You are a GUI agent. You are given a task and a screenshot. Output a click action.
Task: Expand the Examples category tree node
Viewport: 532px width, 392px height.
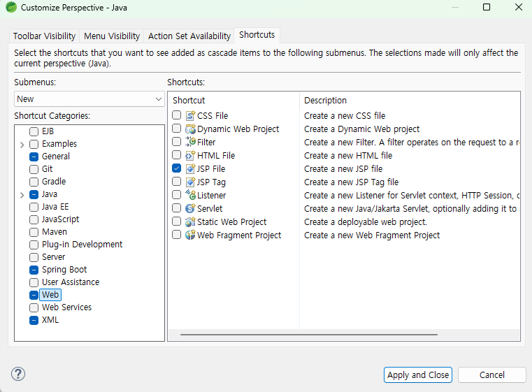[x=22, y=145]
